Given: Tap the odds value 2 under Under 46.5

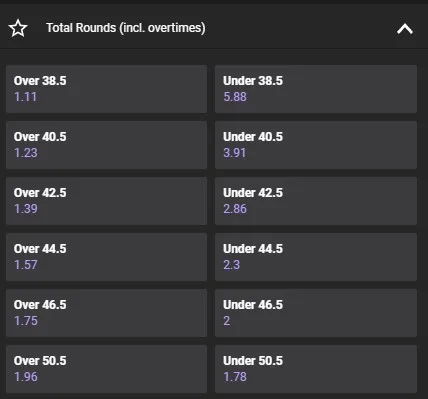Looking at the screenshot, I should 227,321.
